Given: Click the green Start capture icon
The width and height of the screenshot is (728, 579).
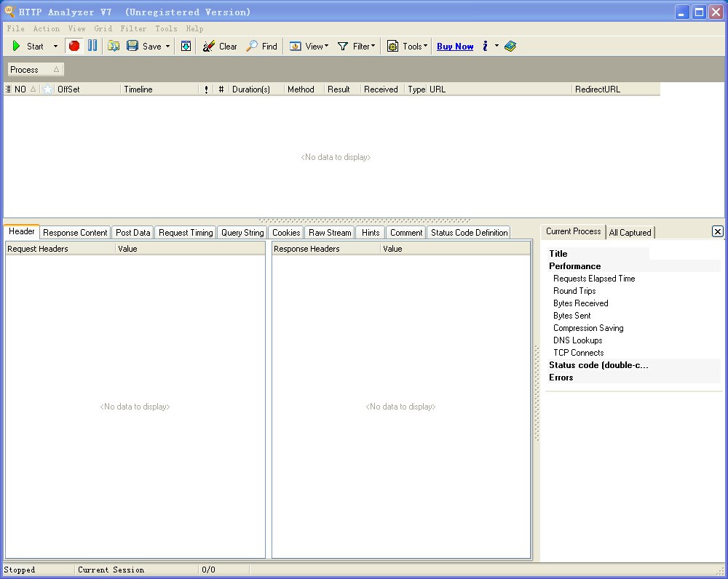Looking at the screenshot, I should pyautogui.click(x=17, y=46).
